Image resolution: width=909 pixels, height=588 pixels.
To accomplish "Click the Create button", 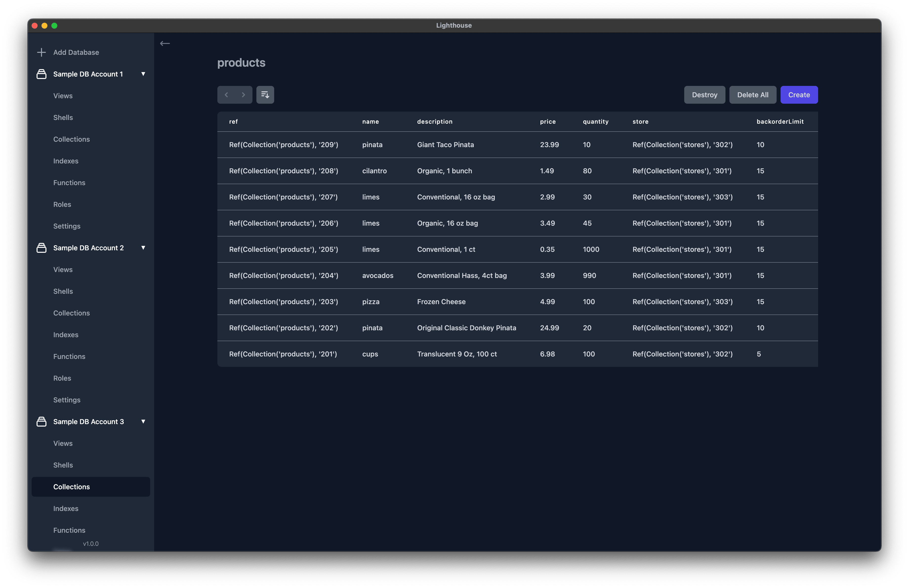I will (799, 95).
